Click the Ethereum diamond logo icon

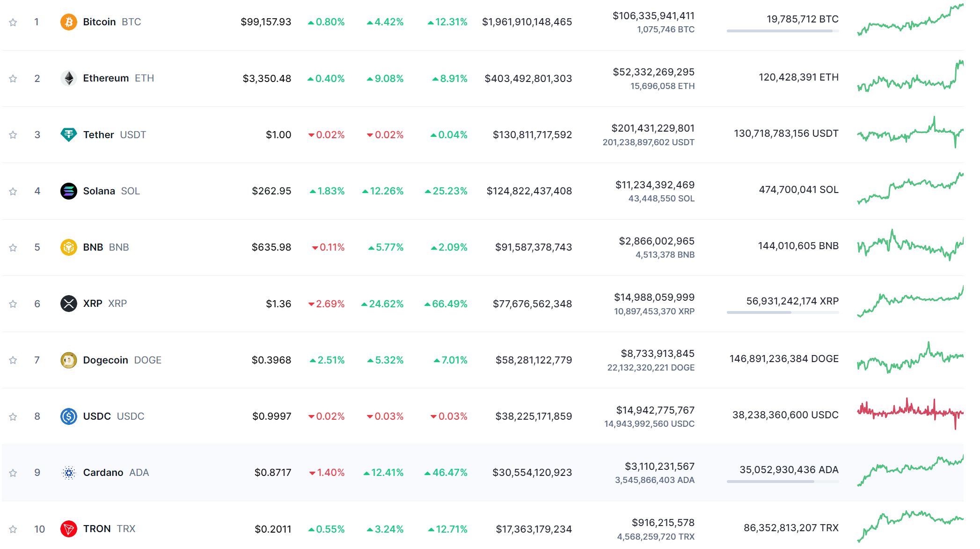click(x=69, y=78)
